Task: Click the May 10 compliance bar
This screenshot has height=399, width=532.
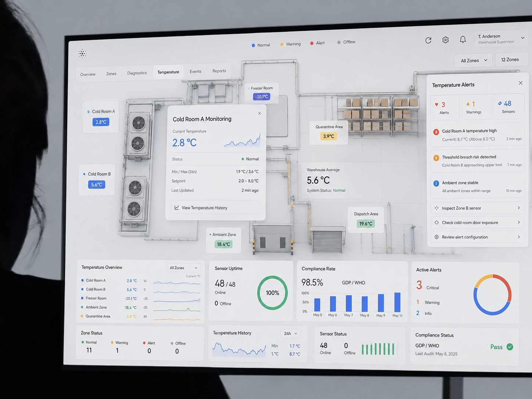Action: click(x=397, y=302)
